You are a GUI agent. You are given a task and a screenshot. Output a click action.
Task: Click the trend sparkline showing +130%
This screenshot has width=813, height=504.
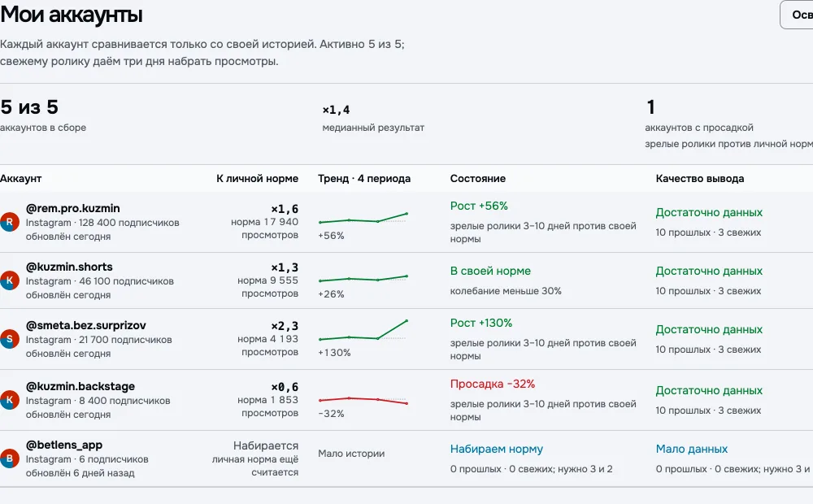(x=363, y=330)
